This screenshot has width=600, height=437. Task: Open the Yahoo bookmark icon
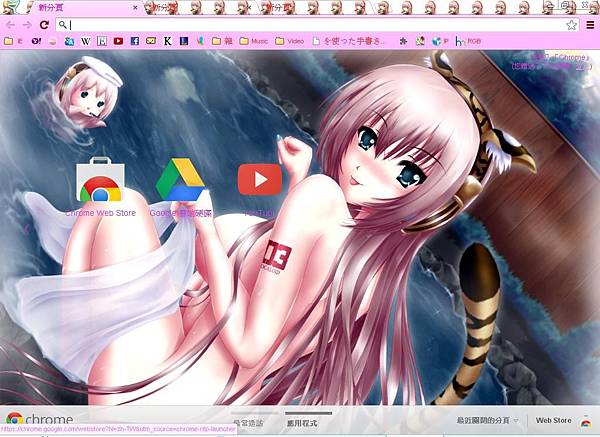(36, 41)
